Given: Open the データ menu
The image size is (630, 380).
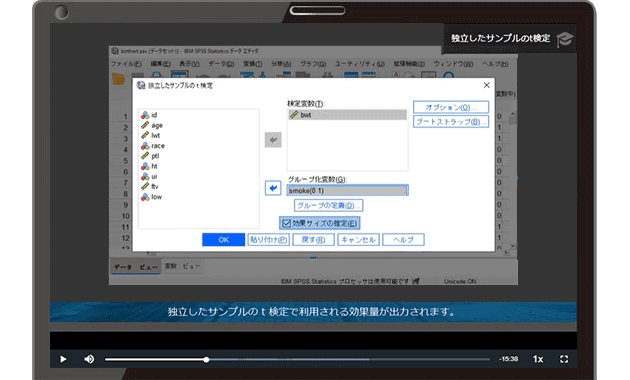Looking at the screenshot, I should pos(221,64).
